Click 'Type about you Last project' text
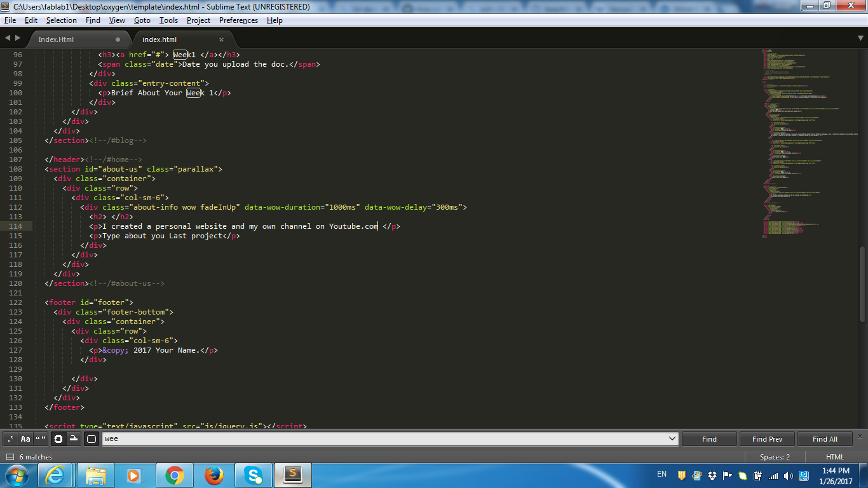The image size is (868, 488). (162, 236)
